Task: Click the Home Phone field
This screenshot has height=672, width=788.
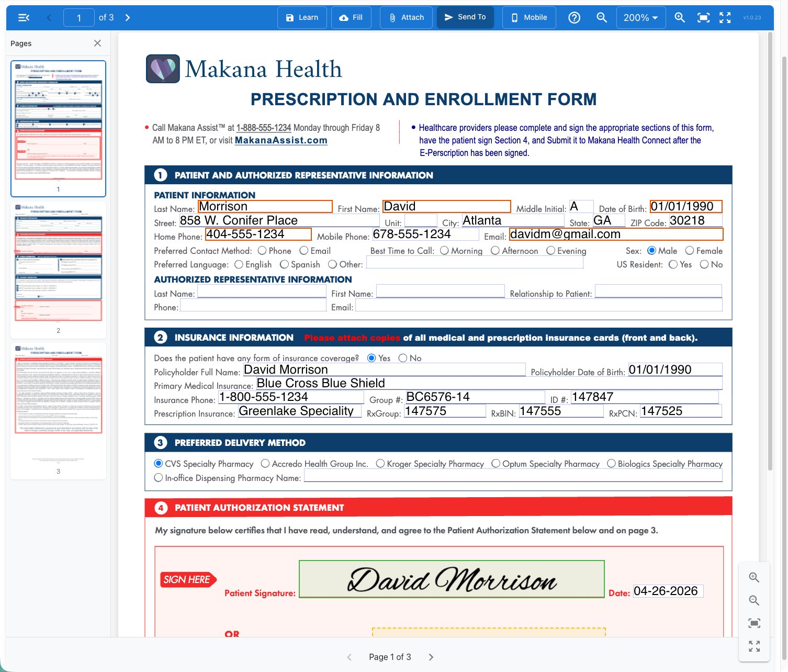Action: tap(258, 234)
